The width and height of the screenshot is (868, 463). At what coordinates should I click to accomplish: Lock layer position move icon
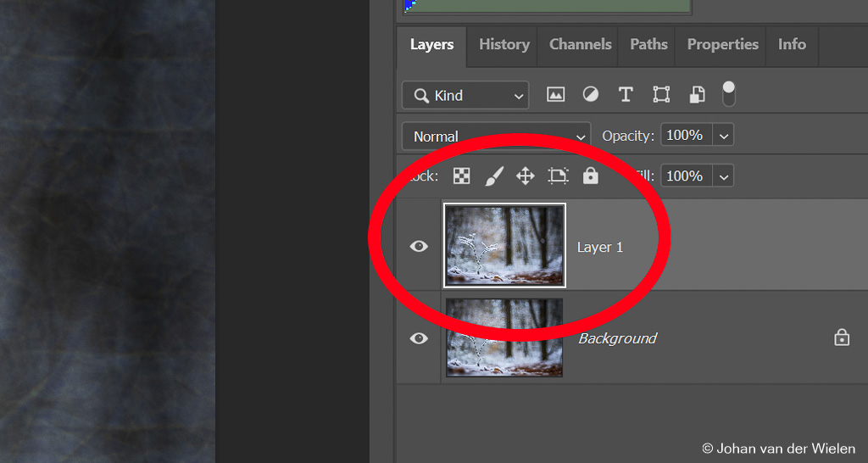[x=526, y=176]
